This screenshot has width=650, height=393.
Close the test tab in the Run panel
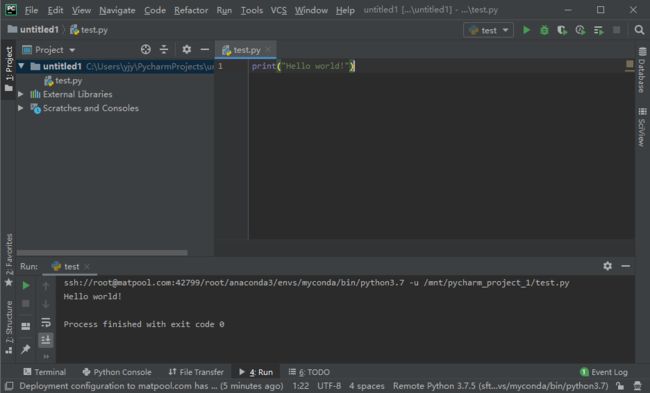(x=87, y=267)
